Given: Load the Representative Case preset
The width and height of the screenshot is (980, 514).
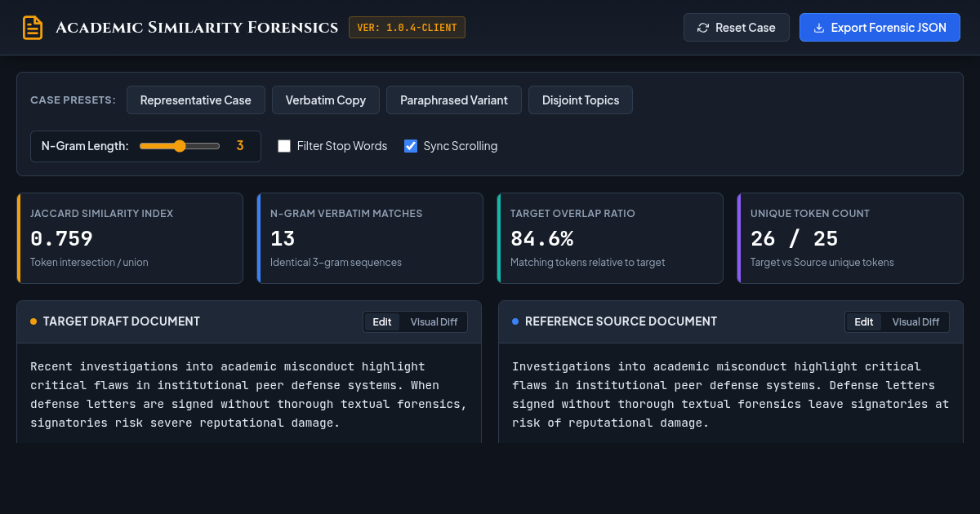Looking at the screenshot, I should (x=196, y=100).
